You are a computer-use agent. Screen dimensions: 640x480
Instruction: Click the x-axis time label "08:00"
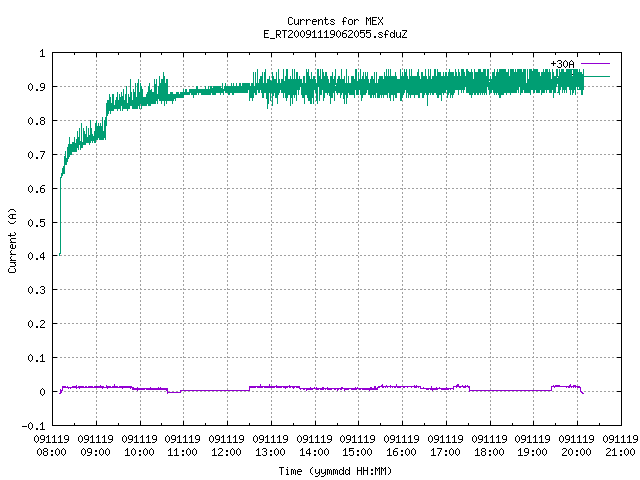coord(52,452)
